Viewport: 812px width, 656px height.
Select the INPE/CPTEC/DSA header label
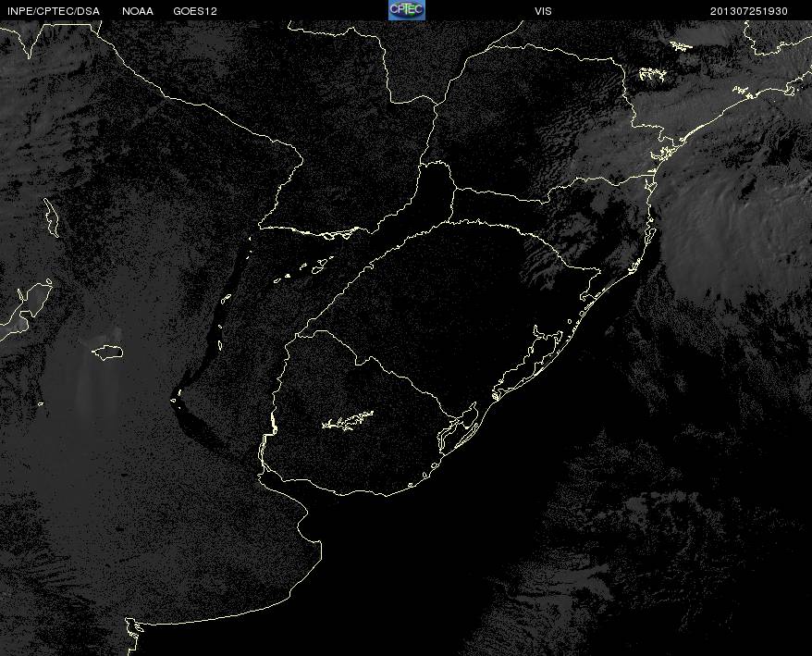[54, 11]
